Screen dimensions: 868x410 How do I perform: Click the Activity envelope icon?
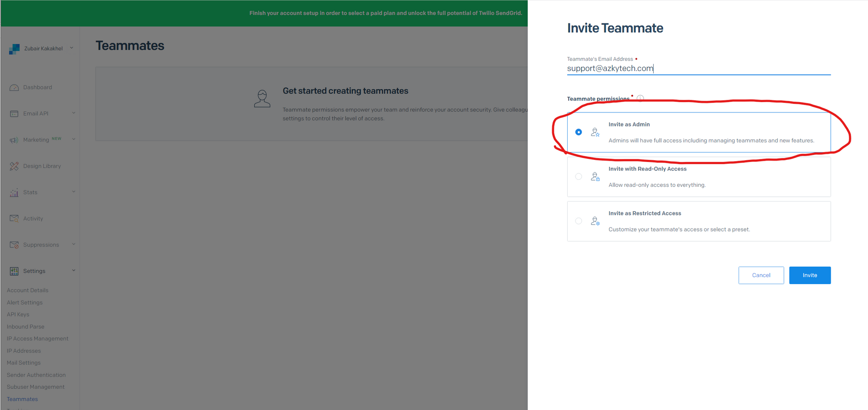click(14, 218)
